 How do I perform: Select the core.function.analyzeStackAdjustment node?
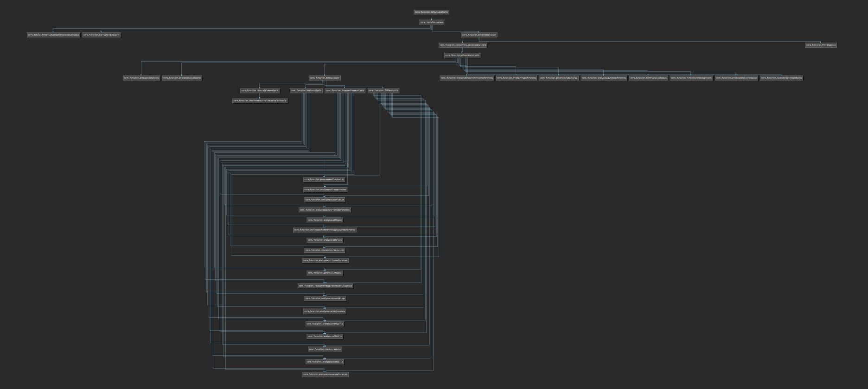325,311
